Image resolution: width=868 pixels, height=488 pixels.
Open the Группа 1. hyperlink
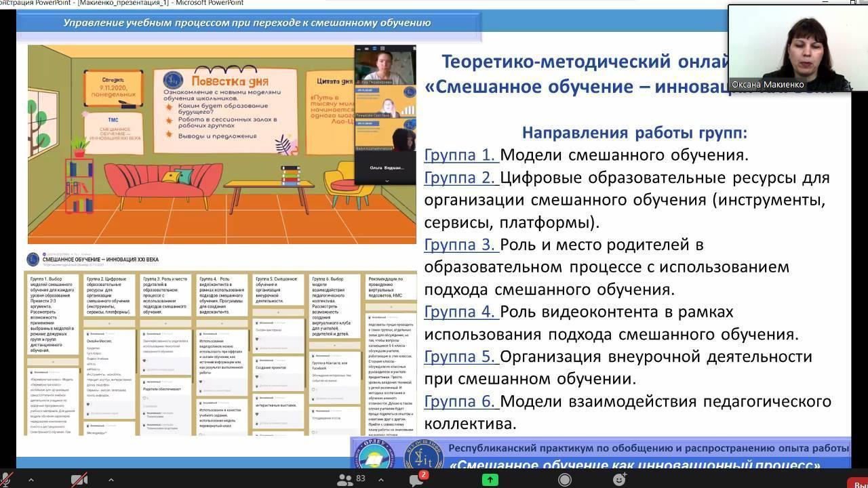click(461, 155)
